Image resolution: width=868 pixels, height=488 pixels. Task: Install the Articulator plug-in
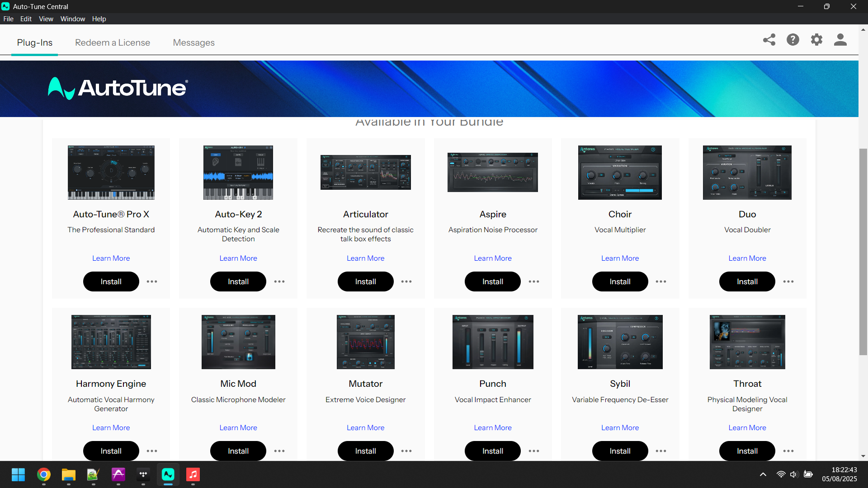[366, 282]
